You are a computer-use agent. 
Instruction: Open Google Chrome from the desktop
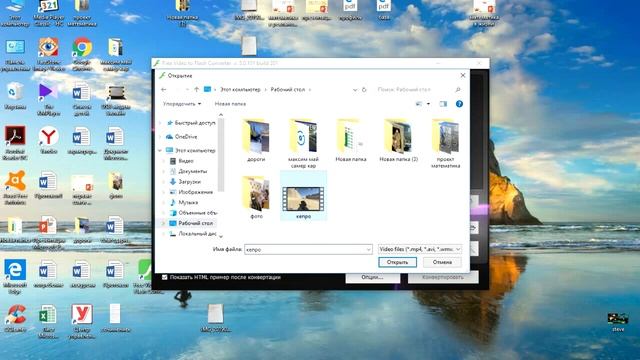coord(82,53)
